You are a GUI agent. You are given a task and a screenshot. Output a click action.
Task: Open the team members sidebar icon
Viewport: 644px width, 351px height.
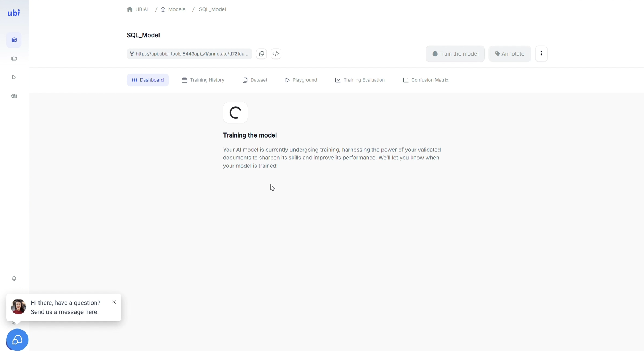coord(14,96)
